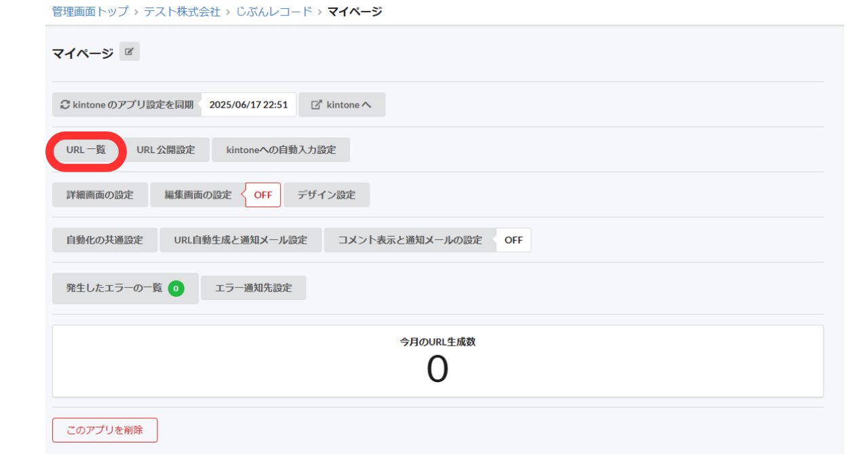This screenshot has width=868, height=454.
Task: Click the マイページ page heading
Action: (83, 54)
